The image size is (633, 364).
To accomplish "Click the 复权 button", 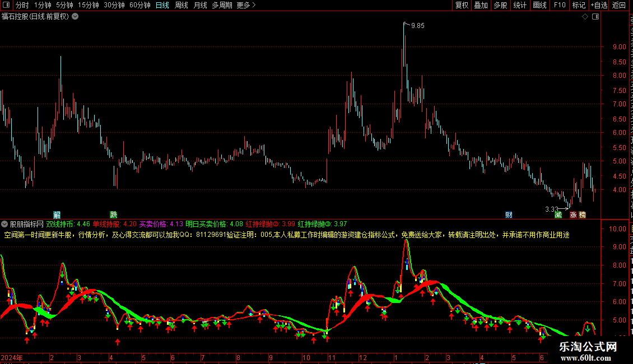I will [x=462, y=5].
